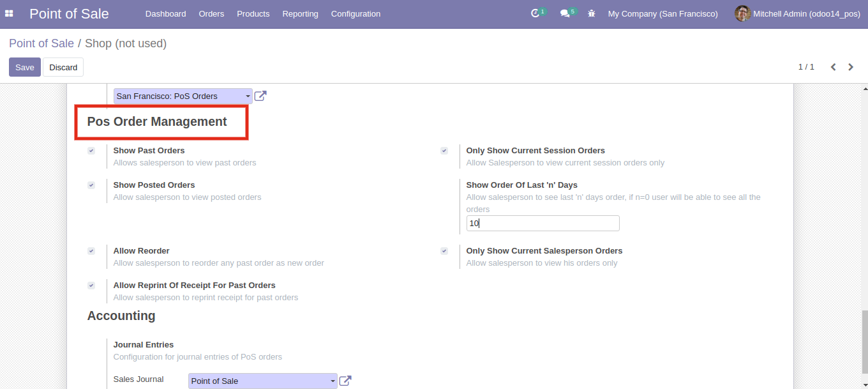868x389 pixels.
Task: Click the Save button
Action: pos(25,67)
